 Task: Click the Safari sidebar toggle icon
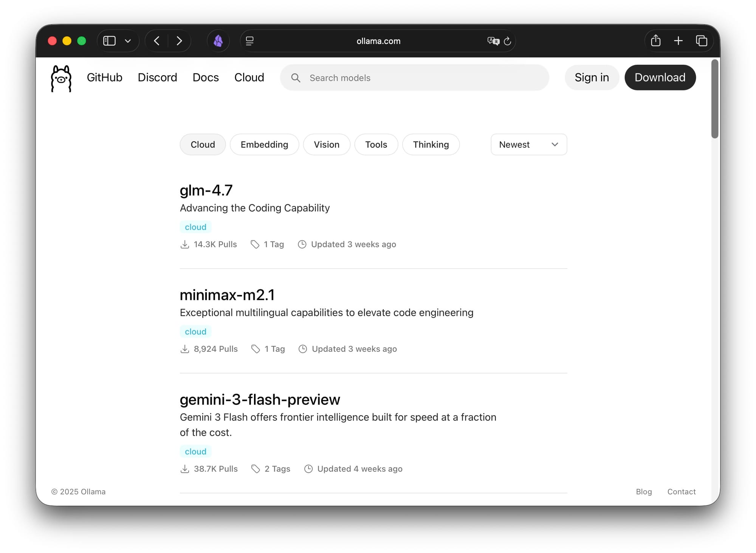pos(109,41)
